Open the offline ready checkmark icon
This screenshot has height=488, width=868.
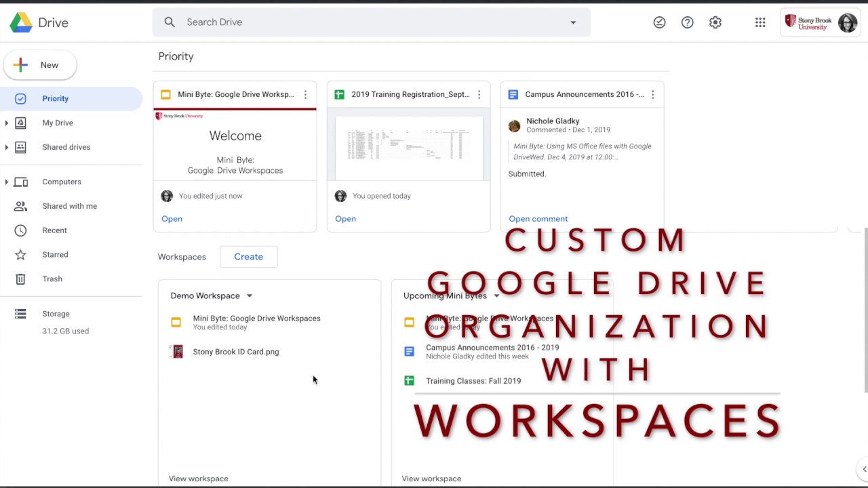[x=659, y=22]
